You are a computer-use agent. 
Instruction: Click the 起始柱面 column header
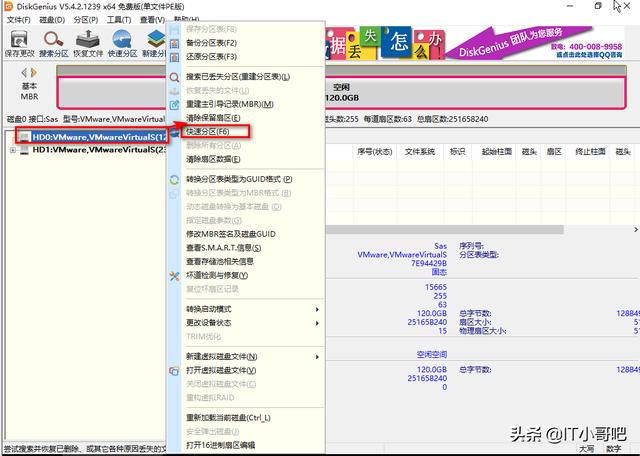coord(496,152)
